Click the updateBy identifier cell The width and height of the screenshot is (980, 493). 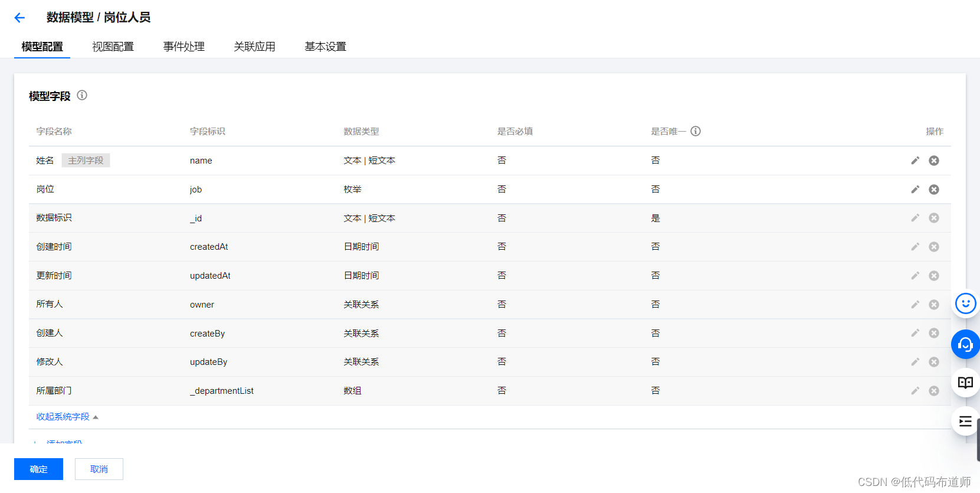[x=208, y=362]
